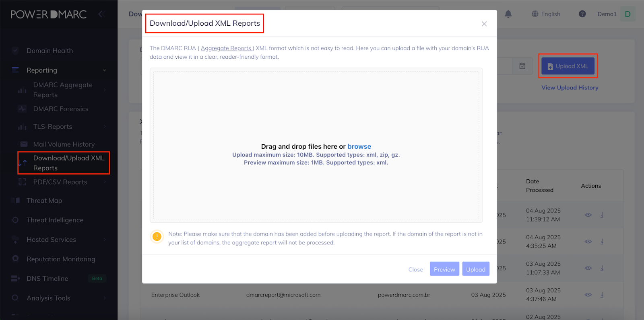
Task: Expand DMARC Aggregate Reports chevron
Action: pyautogui.click(x=105, y=90)
